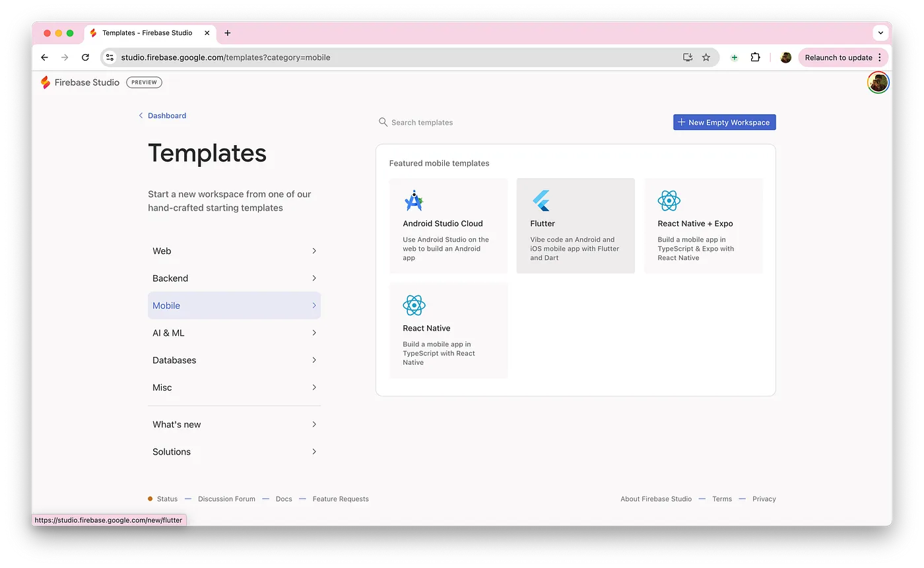Open a new browser tab
Screen dimensions: 924x568
(228, 33)
